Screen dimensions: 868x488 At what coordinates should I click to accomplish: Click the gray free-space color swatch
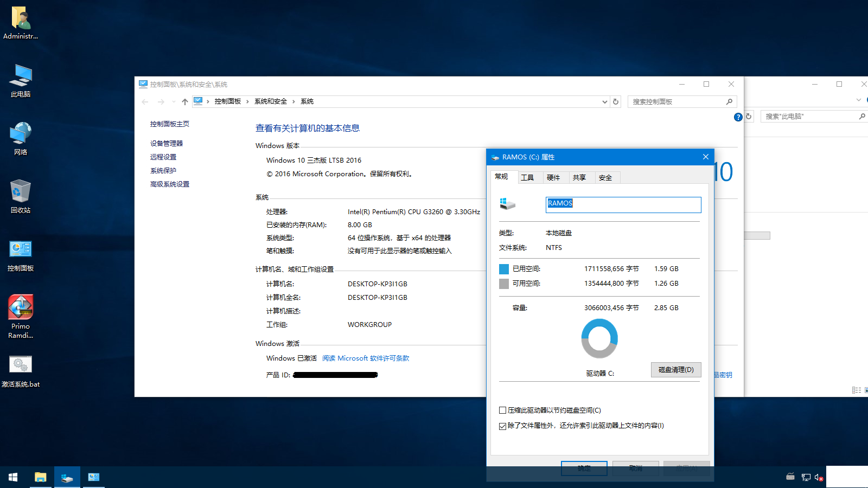pos(504,284)
